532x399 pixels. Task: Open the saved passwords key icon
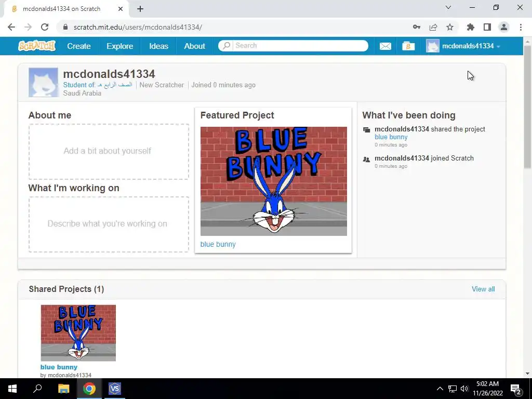click(417, 27)
